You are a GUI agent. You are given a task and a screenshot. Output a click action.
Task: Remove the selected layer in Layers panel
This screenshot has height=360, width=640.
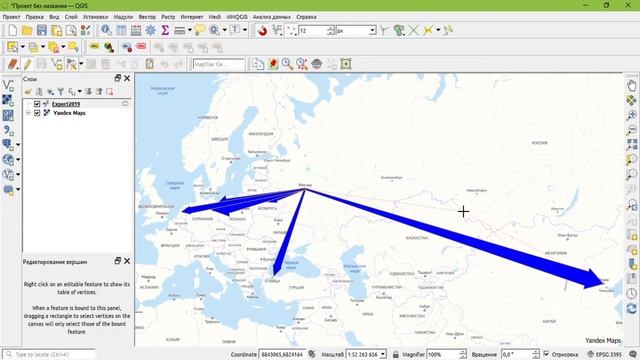point(109,92)
